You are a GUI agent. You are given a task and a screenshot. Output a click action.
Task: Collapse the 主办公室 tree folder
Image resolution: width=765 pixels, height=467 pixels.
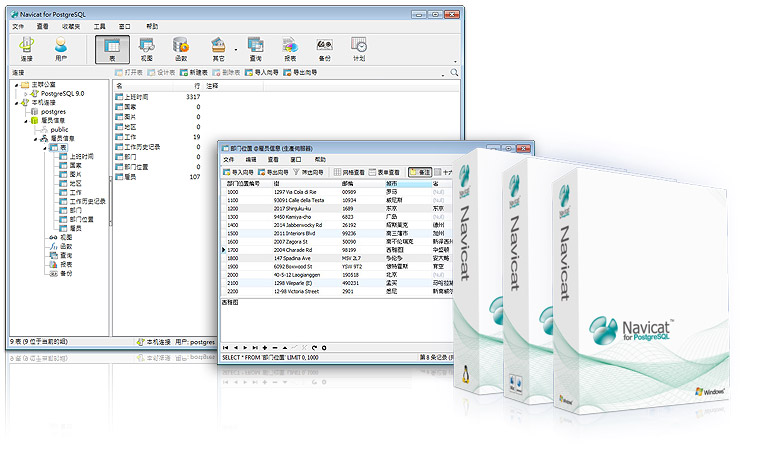click(x=17, y=85)
